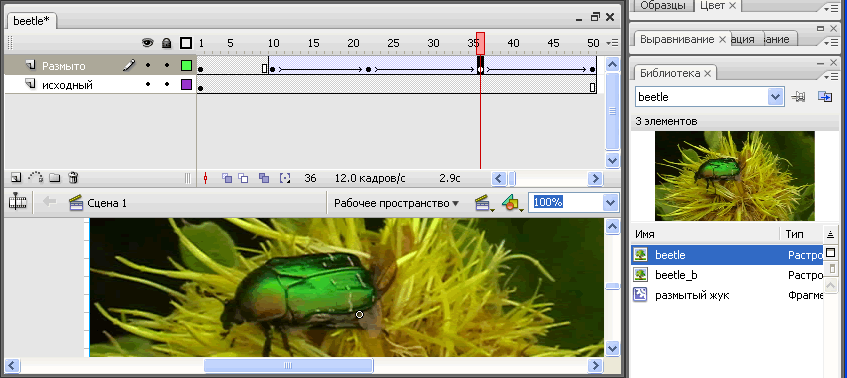Click the timeline horizontal scrollbar right arrow
This screenshot has width=847, height=378.
[595, 178]
